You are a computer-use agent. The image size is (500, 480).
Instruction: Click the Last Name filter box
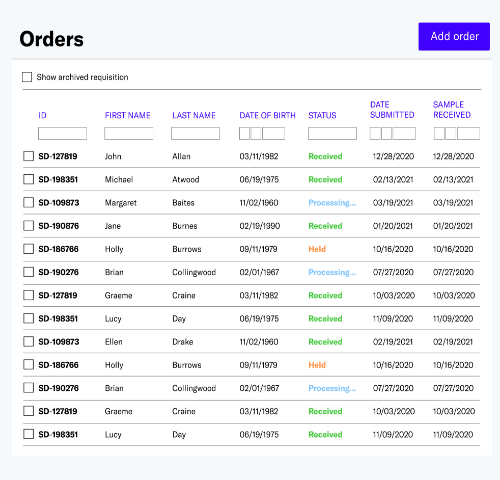(195, 133)
